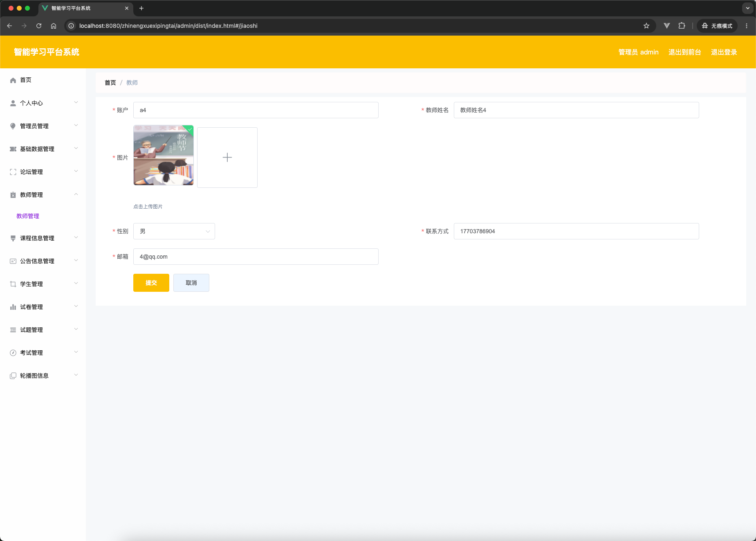Click the home icon next to 首页

point(13,80)
